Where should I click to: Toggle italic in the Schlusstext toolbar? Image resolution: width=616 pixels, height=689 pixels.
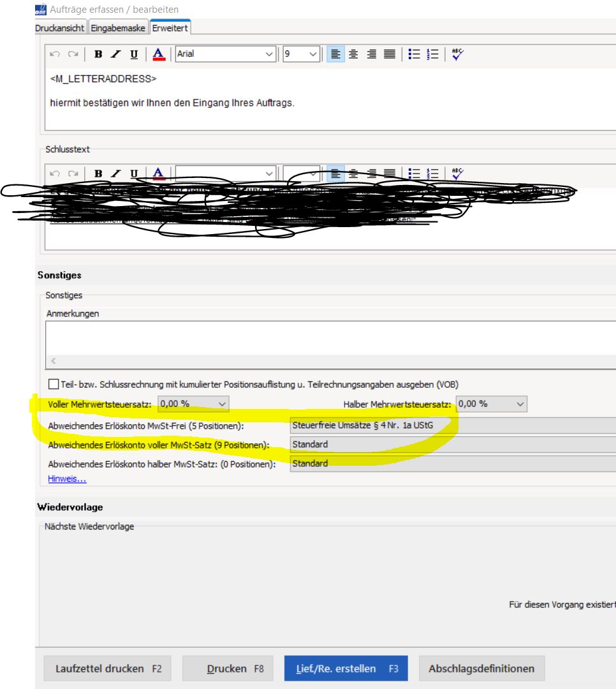pos(116,174)
